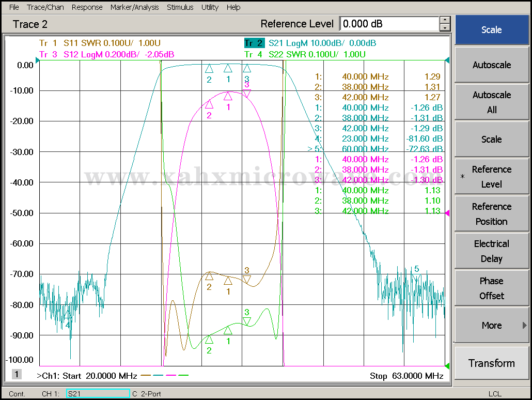The image size is (532, 400).
Task: Click the Stop 63.0000 MHz frequency label
Action: (x=406, y=376)
